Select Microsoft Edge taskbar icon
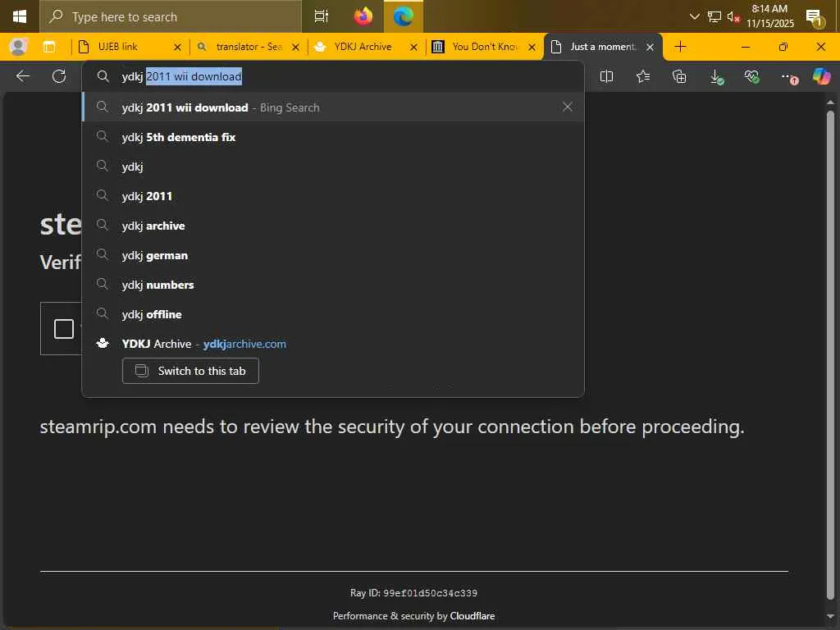 [x=403, y=16]
